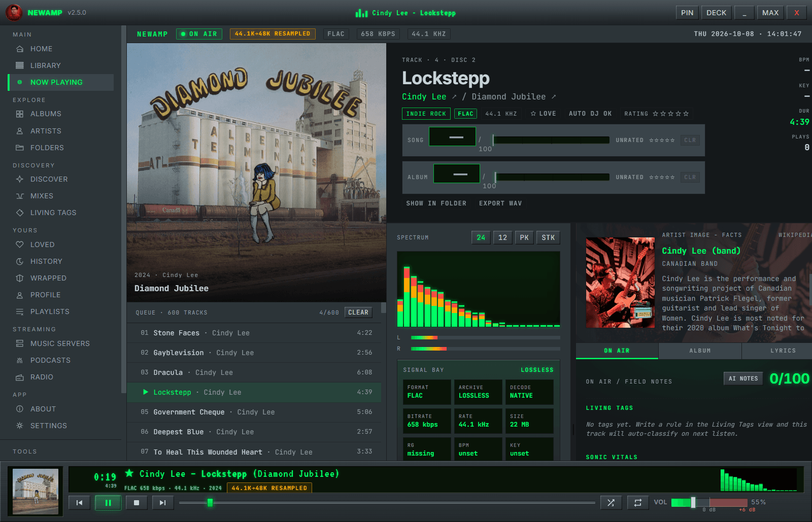Enable STK spectrum mode

[548, 237]
